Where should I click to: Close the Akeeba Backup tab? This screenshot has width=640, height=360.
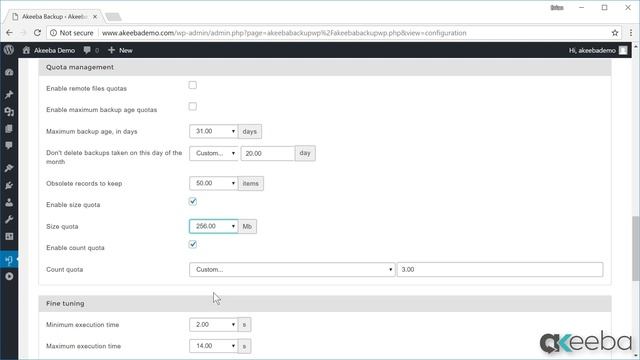coord(95,17)
